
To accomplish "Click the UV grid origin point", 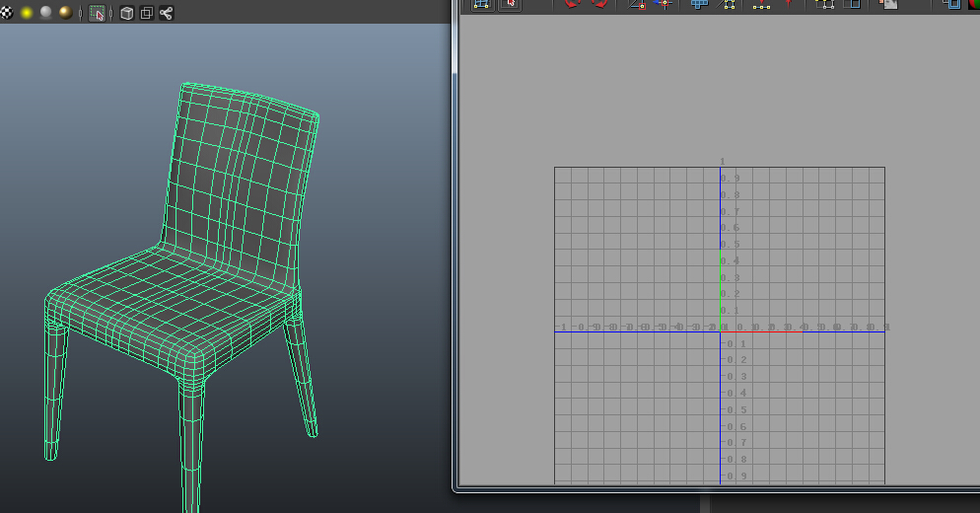I will (x=720, y=331).
